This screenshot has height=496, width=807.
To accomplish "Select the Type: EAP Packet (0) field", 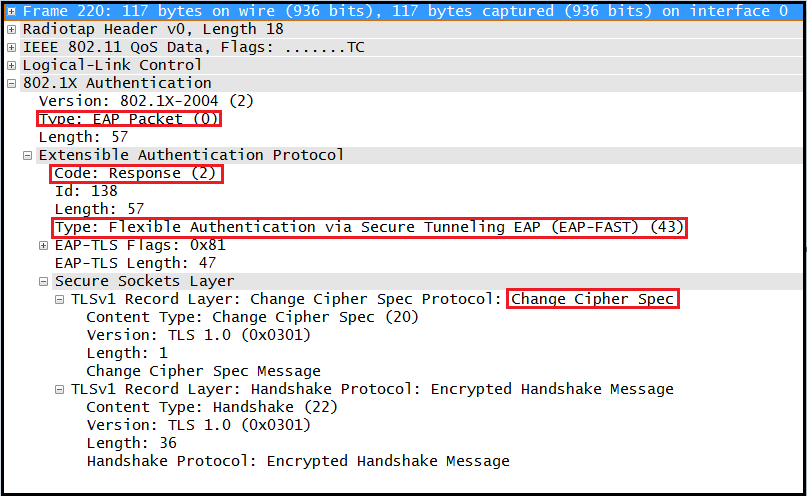I will click(129, 119).
